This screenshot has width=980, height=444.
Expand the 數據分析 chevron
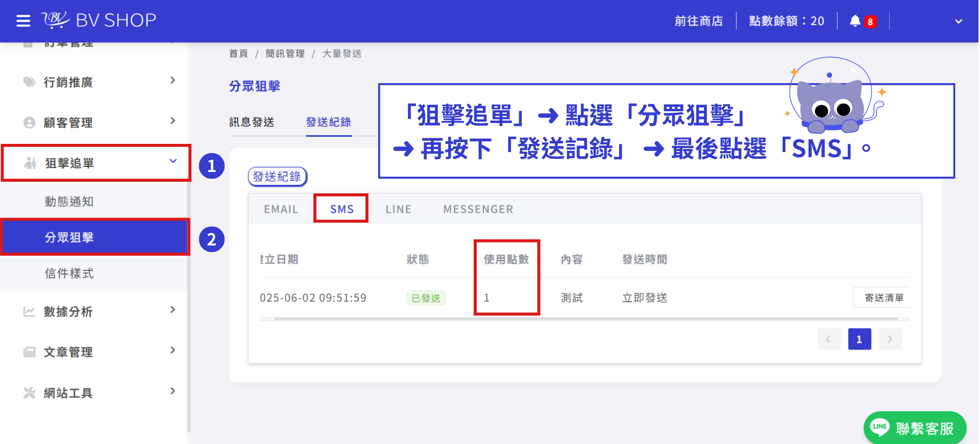173,310
